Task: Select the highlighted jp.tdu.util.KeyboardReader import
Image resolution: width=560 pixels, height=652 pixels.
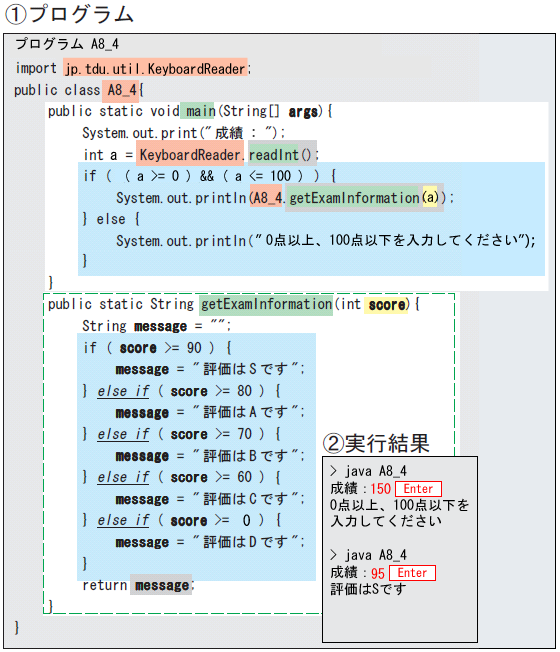Action: pos(155,68)
